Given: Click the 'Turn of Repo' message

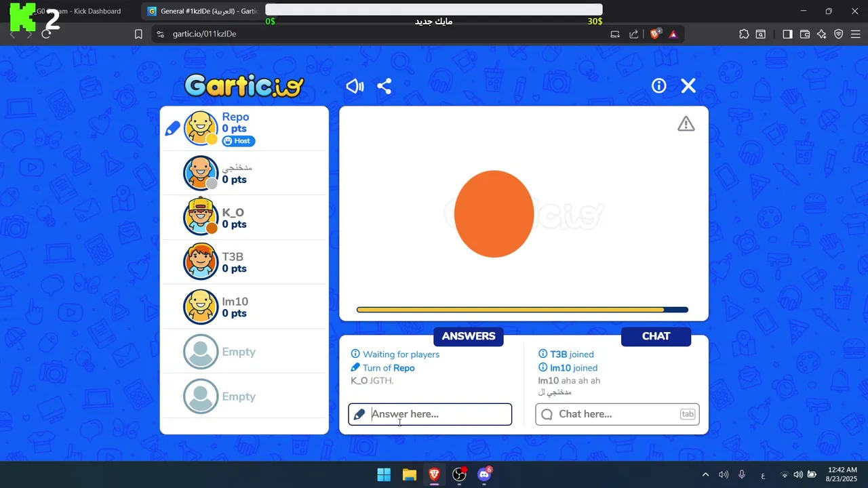Looking at the screenshot, I should click(x=382, y=368).
